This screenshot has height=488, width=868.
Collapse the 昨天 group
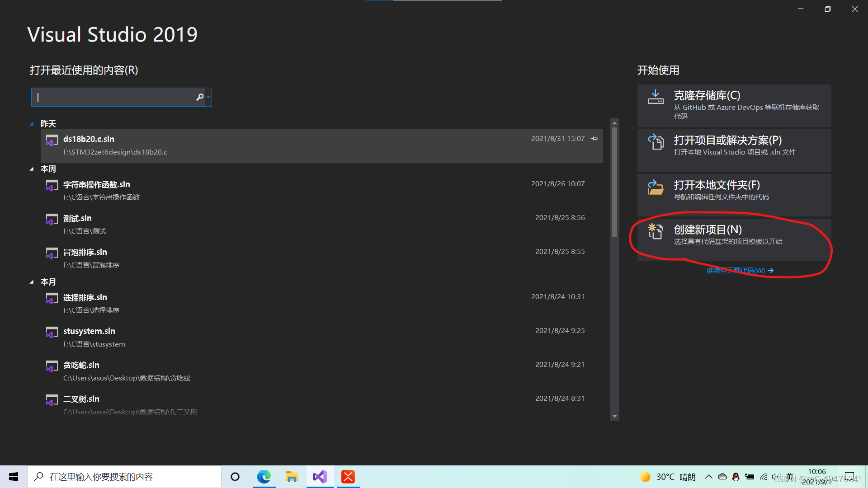[x=32, y=124]
